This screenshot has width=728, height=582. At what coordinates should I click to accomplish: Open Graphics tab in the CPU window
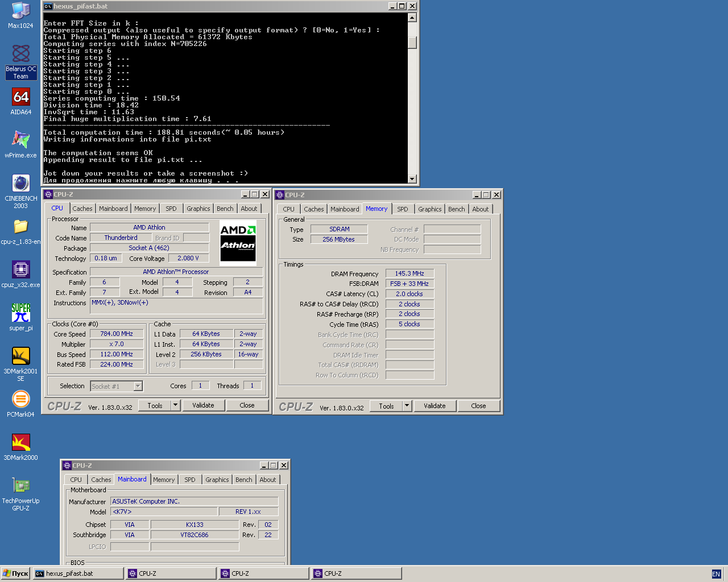[x=198, y=209]
